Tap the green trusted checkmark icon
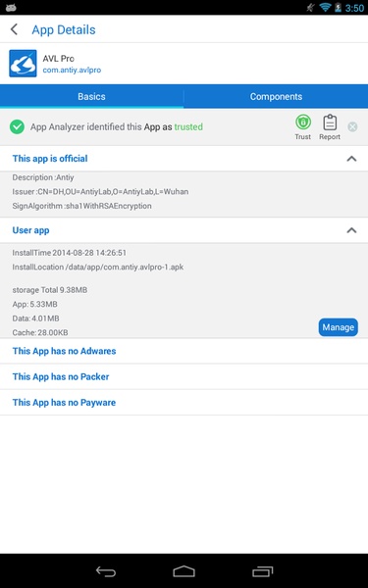 click(17, 126)
